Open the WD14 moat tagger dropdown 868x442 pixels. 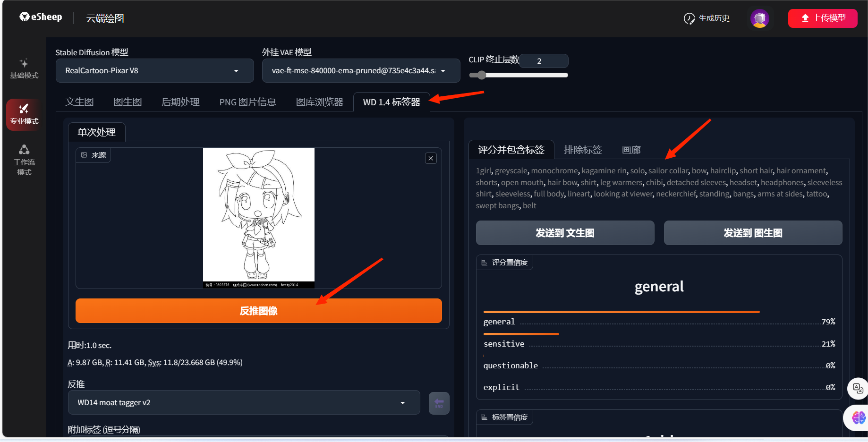(x=244, y=402)
